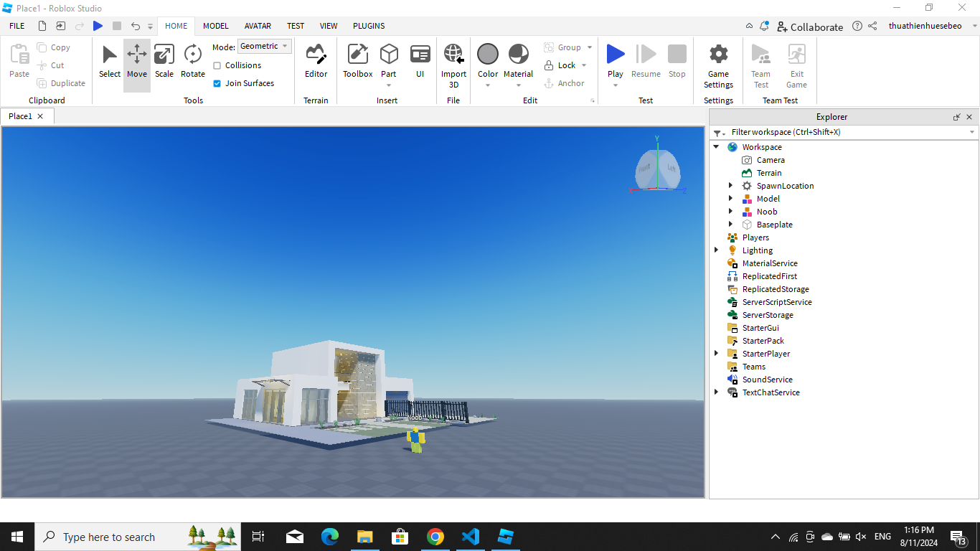This screenshot has width=980, height=551.
Task: Select the Select tool arrow
Action: pos(110,61)
